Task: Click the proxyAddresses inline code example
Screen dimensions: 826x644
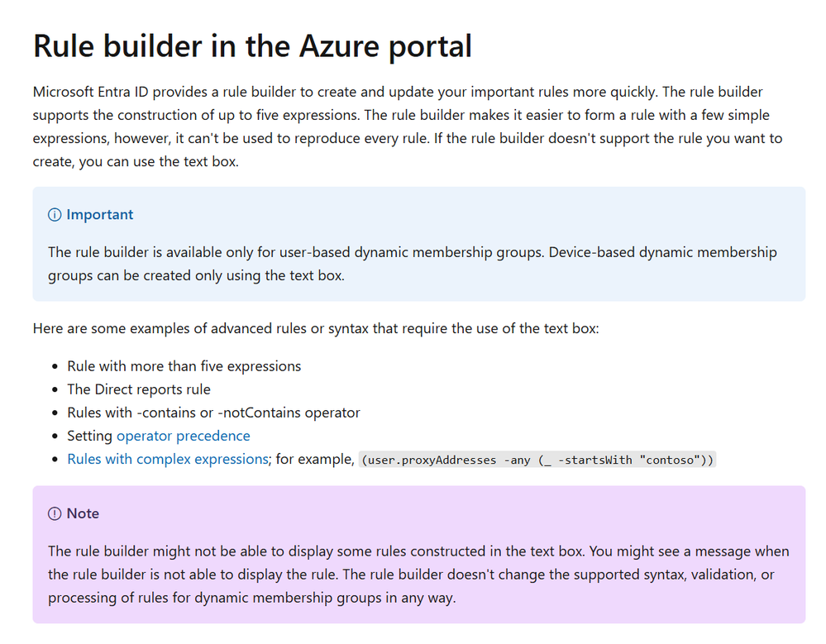Action: [537, 460]
